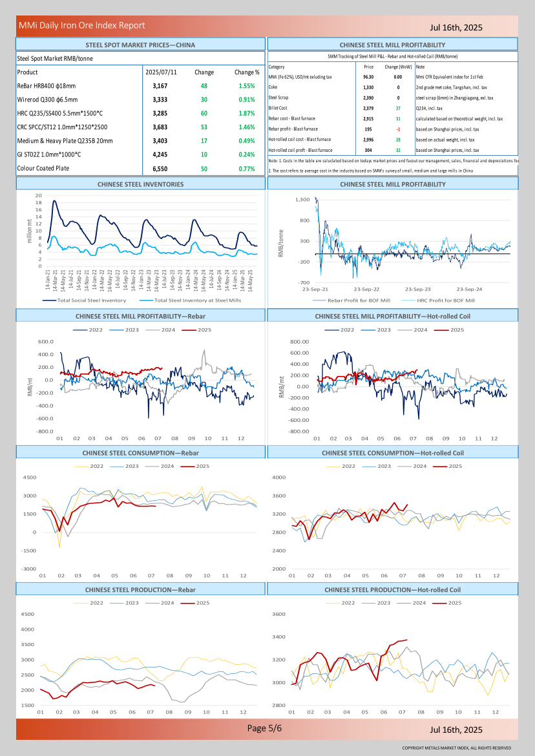Select 'Medium & Heavy Plate Q235B 20mm' label
Screen dimensions: 535x756
pyautogui.click(x=65, y=141)
